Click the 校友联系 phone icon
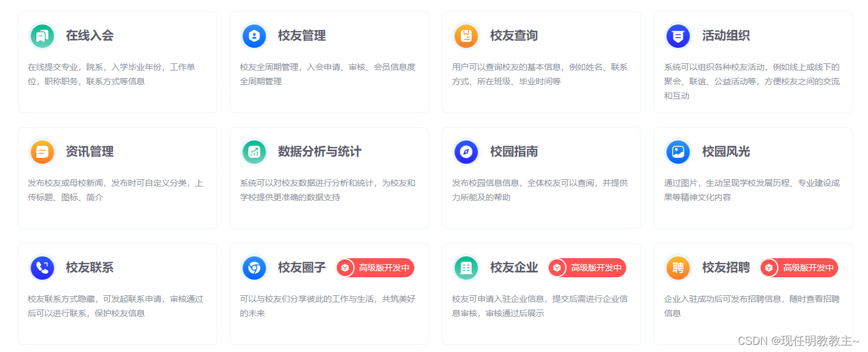Screen dimensions: 868x352 tap(42, 268)
